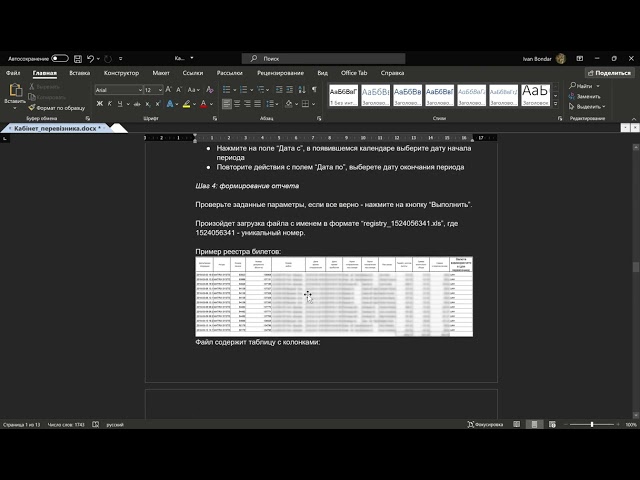640x480 pixels.
Task: Apply text effects (blue A icon)
Action: (170, 104)
